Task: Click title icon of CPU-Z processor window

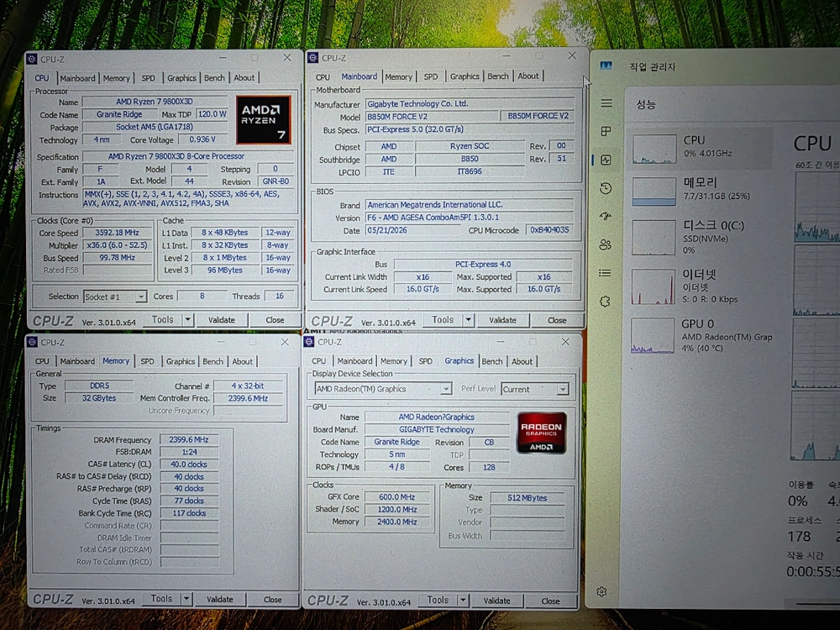Action: pyautogui.click(x=32, y=59)
